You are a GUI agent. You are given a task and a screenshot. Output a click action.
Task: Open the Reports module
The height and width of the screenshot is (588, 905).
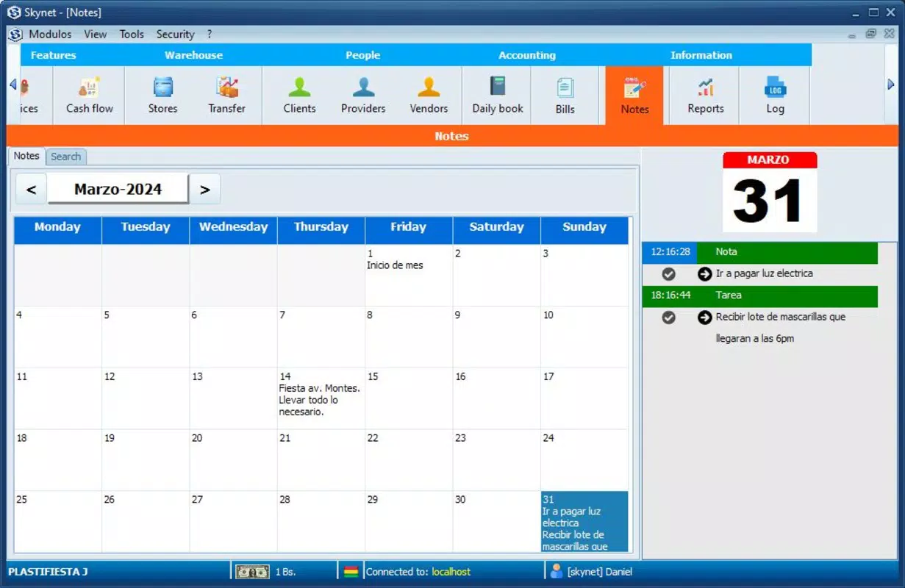[706, 96]
